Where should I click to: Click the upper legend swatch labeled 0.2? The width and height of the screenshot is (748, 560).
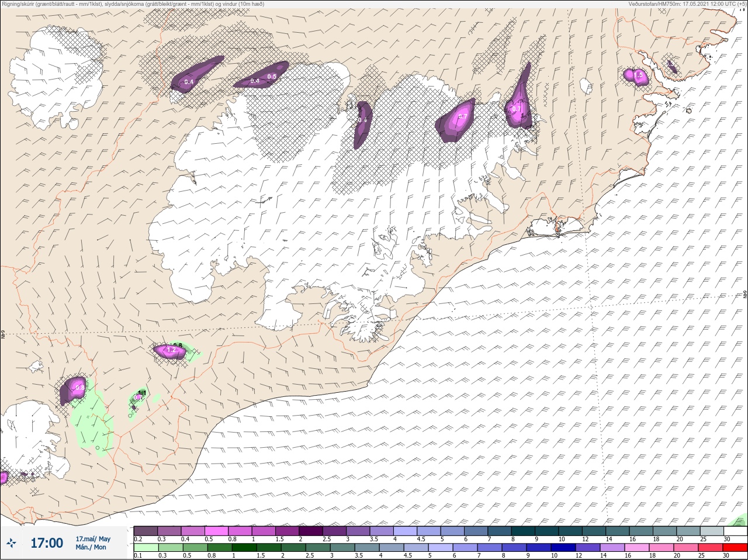[146, 531]
